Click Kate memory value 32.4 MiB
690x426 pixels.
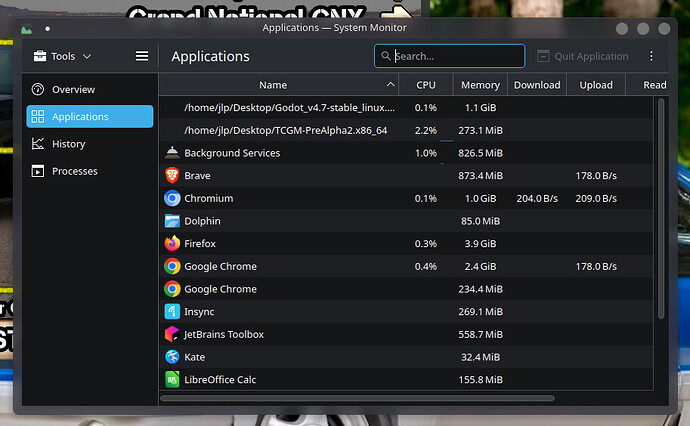[x=480, y=357]
